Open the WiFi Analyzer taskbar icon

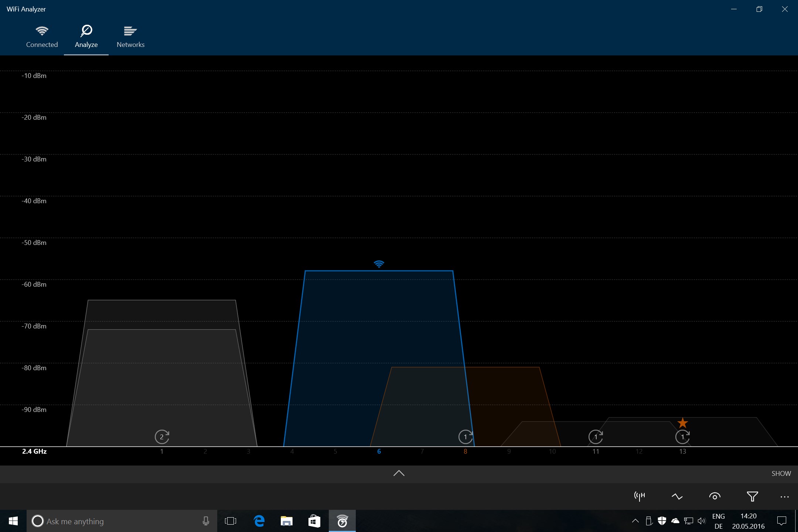point(342,521)
